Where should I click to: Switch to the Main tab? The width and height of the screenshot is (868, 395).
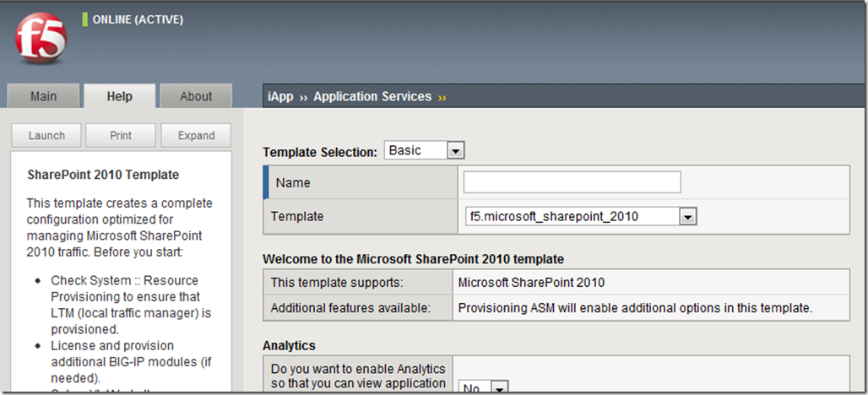coord(43,96)
